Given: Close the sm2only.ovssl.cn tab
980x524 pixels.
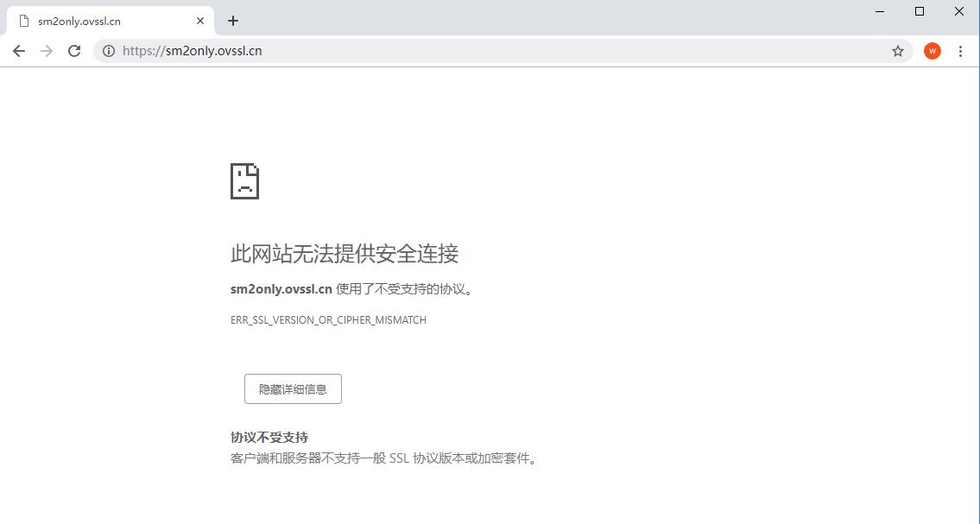Looking at the screenshot, I should [200, 21].
